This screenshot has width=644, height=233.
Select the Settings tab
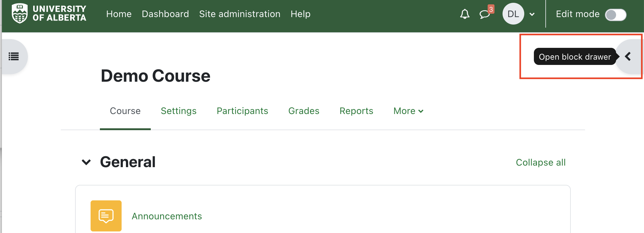(x=178, y=111)
